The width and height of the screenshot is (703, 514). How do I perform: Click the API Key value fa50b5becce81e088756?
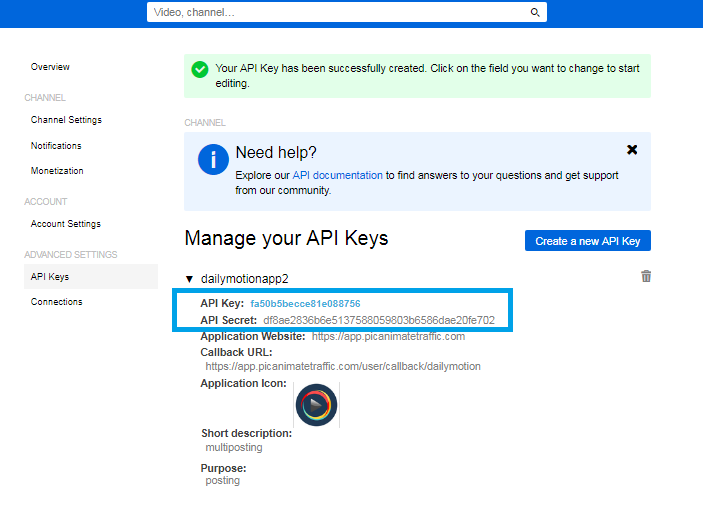tap(305, 304)
